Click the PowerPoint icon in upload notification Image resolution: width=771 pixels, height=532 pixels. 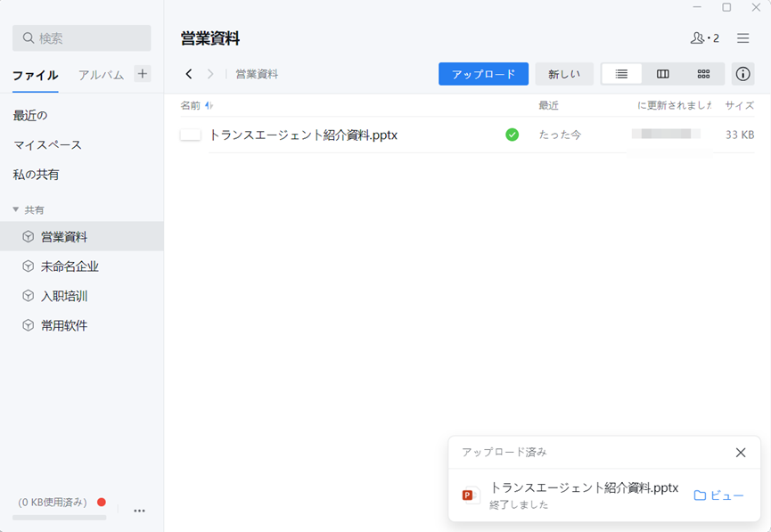click(470, 495)
